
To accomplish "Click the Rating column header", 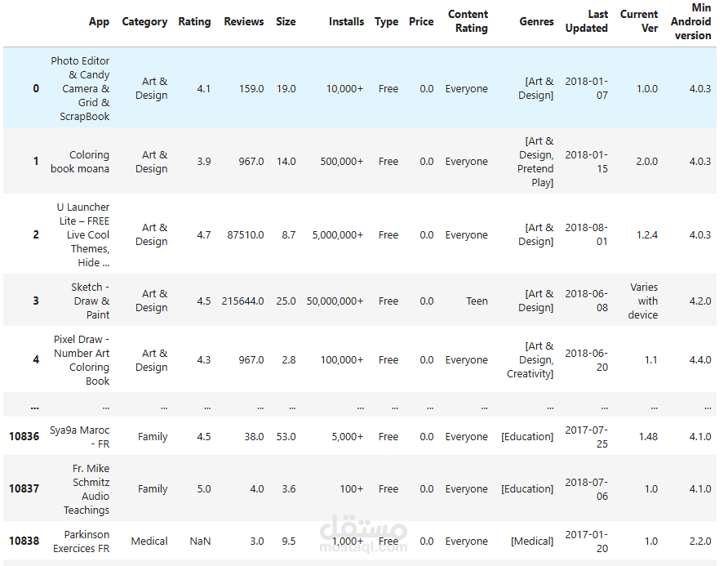I will (194, 22).
